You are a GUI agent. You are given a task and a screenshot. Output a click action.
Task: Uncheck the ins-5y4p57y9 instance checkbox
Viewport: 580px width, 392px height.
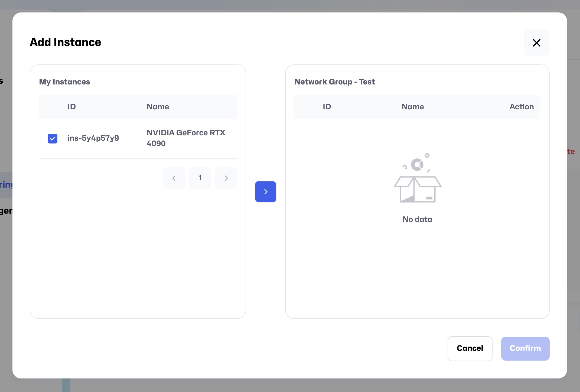53,138
